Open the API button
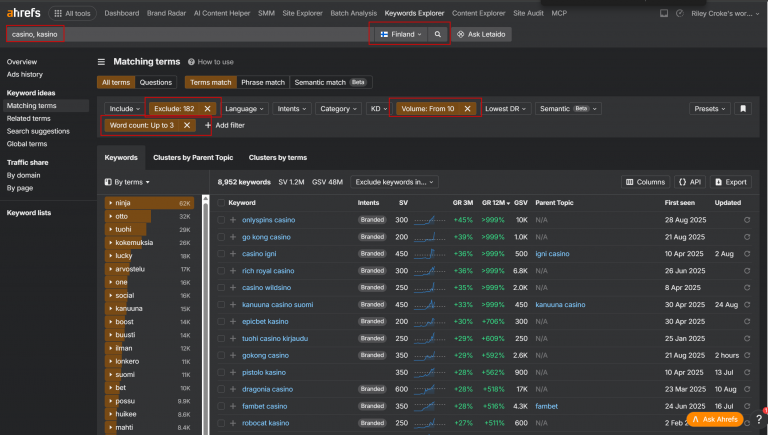 tap(690, 182)
